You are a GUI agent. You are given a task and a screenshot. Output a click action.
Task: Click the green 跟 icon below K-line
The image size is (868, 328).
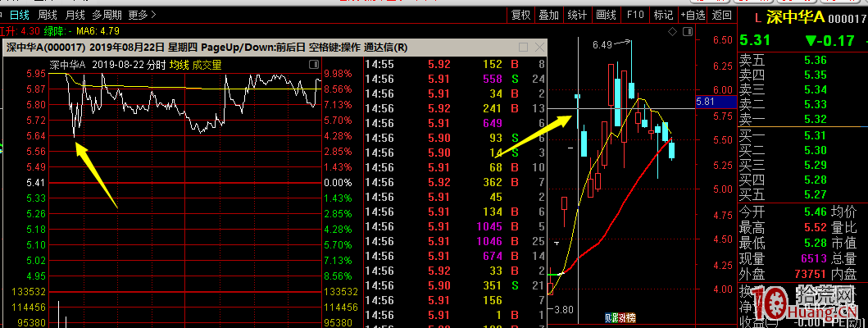point(614,317)
